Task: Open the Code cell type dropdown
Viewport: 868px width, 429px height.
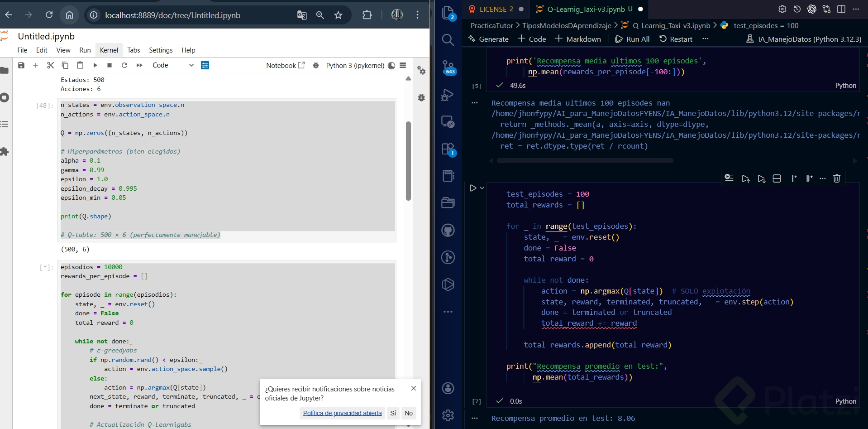Action: pyautogui.click(x=173, y=65)
